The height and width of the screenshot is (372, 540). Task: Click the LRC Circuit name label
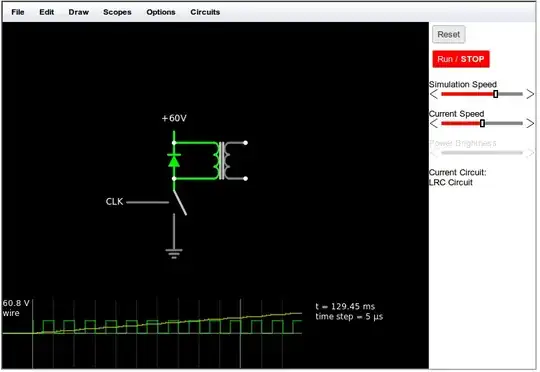pyautogui.click(x=451, y=183)
